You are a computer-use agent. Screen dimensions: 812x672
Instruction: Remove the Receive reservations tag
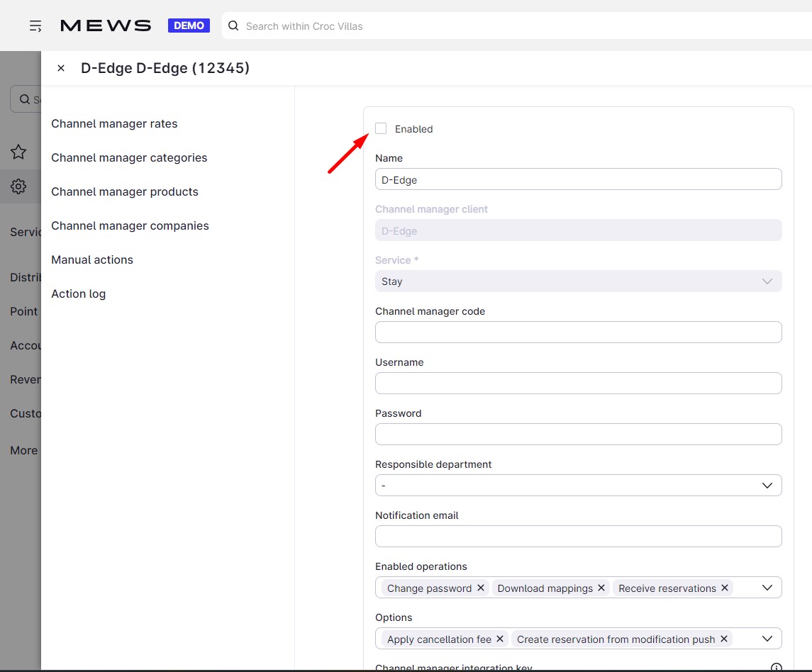[x=725, y=588]
